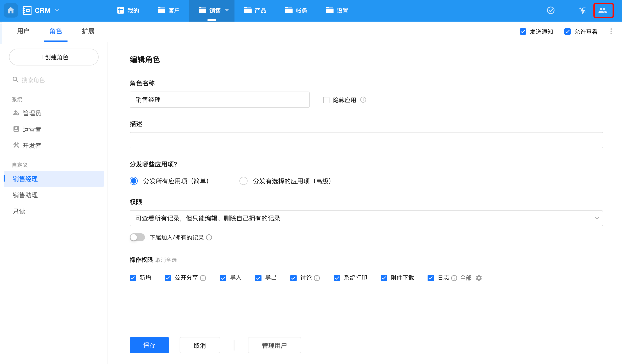Click the 角色名称 input field
Viewport: 622px width, 364px height.
(219, 100)
